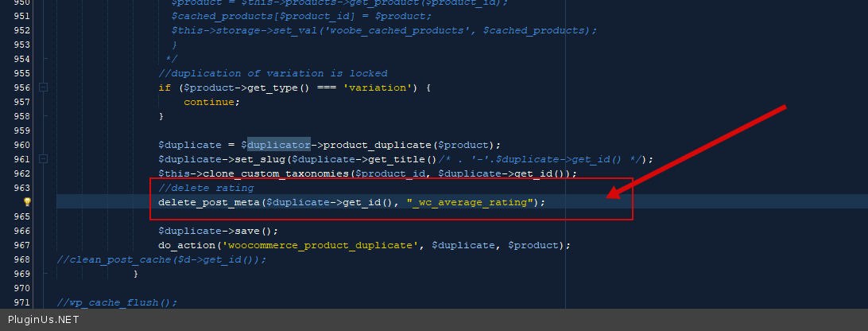Click the "$duplicate->save();" statement
The image size is (868, 331).
point(218,231)
